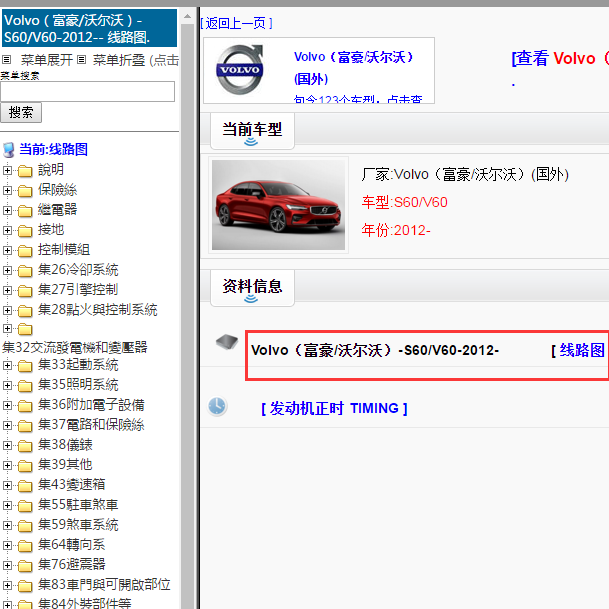
Task: Open the 集59煞車系統 tree entry
Action: tap(78, 525)
